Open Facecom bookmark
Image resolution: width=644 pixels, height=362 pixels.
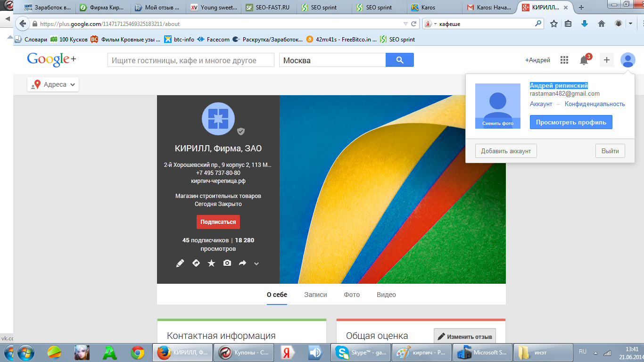213,40
